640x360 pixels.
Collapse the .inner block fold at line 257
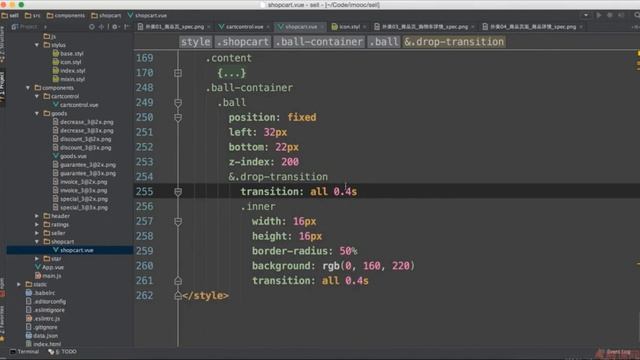[178, 222]
